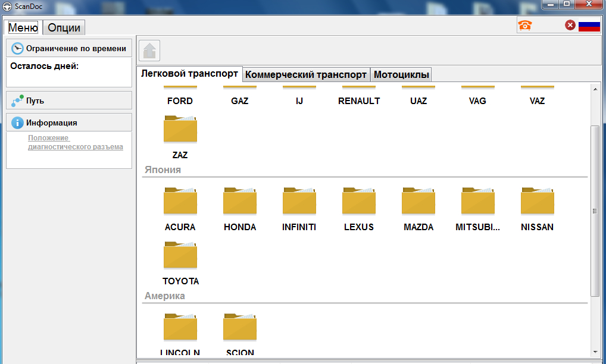This screenshot has height=364, width=606.
Task: Select the Коммерческий транспорт tab
Action: coord(306,74)
